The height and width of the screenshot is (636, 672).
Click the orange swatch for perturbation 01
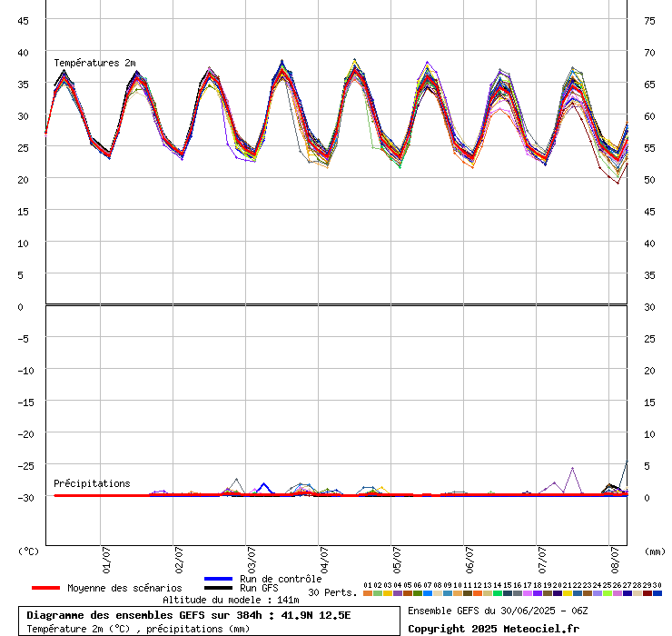click(367, 593)
